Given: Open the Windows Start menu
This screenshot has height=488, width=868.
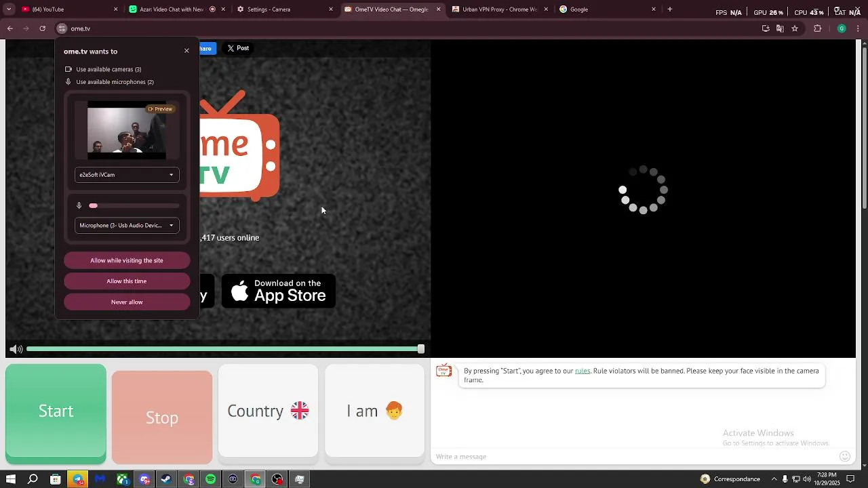Looking at the screenshot, I should coord(11,479).
